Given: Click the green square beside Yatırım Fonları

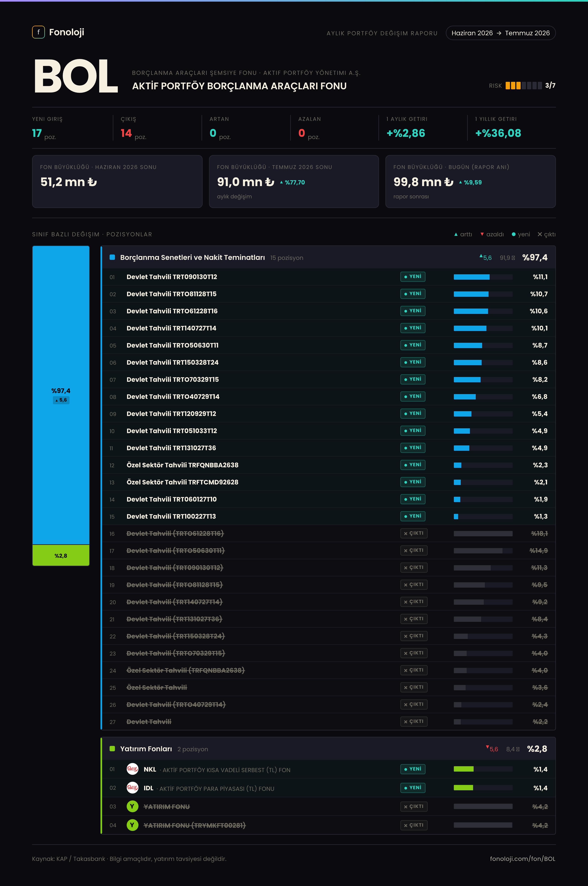Looking at the screenshot, I should point(112,749).
